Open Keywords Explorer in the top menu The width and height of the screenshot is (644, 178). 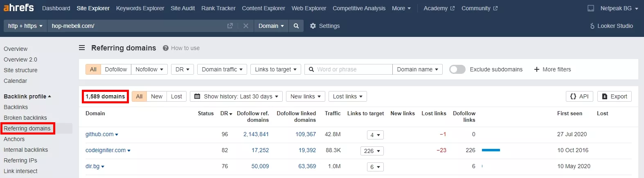pos(140,8)
